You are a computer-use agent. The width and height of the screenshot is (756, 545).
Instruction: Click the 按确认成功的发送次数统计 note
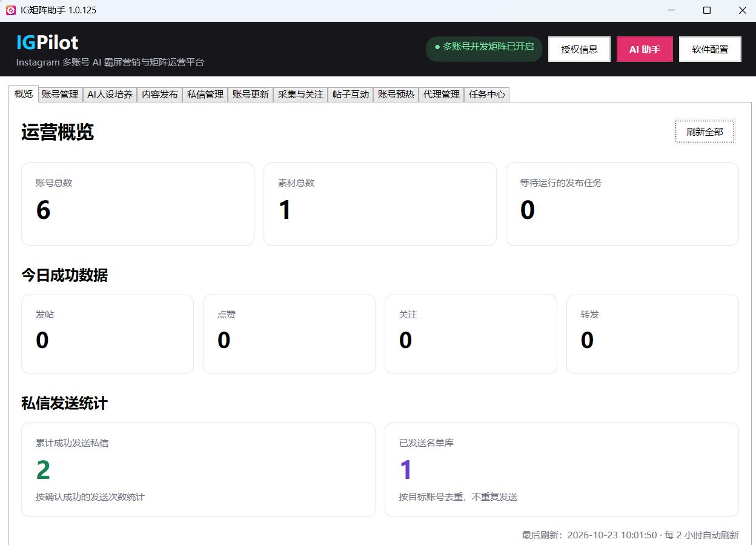coord(90,497)
